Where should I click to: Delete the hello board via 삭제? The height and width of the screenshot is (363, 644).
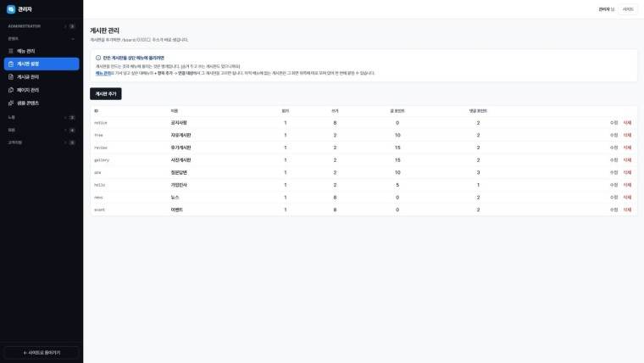[627, 185]
